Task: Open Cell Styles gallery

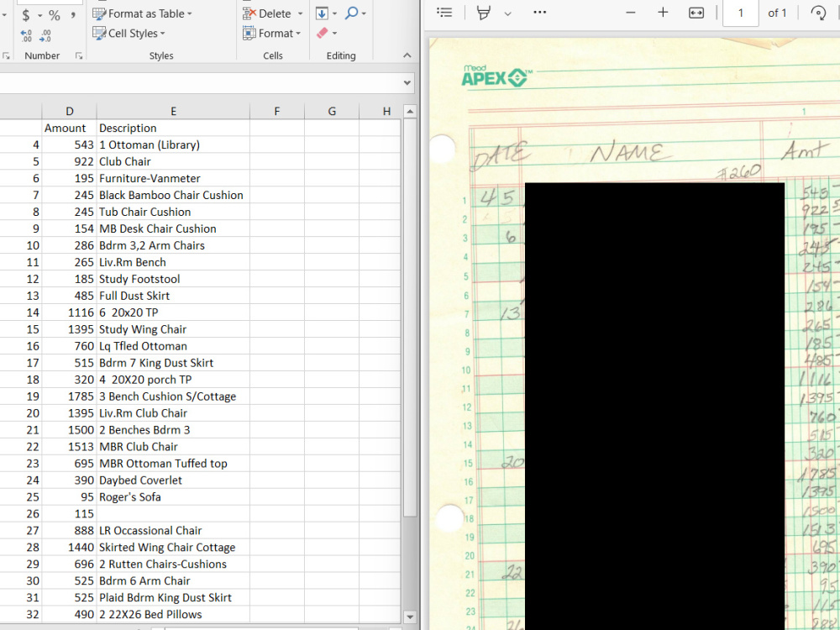Action: tap(129, 34)
